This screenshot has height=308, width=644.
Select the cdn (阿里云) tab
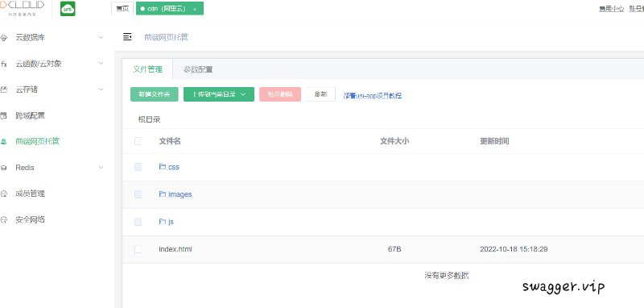point(170,9)
